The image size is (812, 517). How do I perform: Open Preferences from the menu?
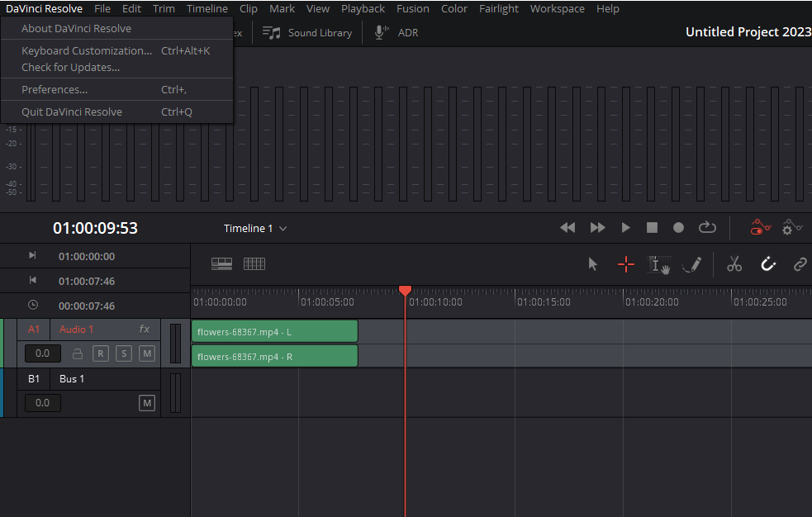[117, 89]
